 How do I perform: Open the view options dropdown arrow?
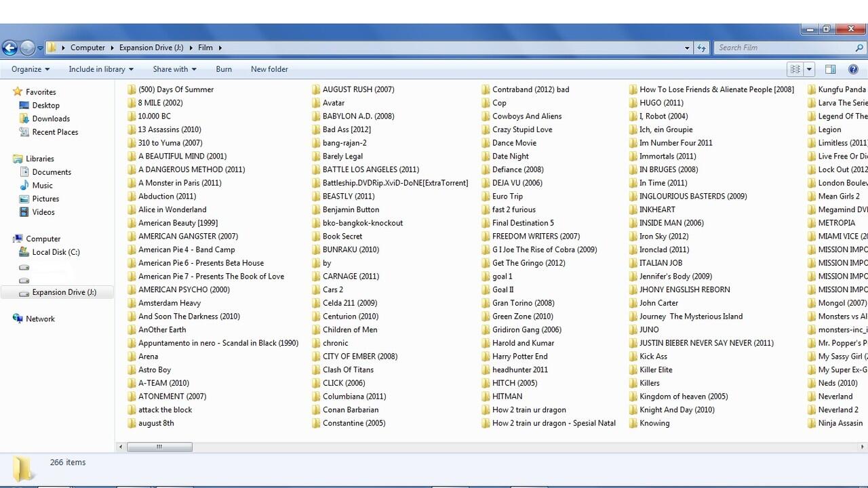click(810, 69)
